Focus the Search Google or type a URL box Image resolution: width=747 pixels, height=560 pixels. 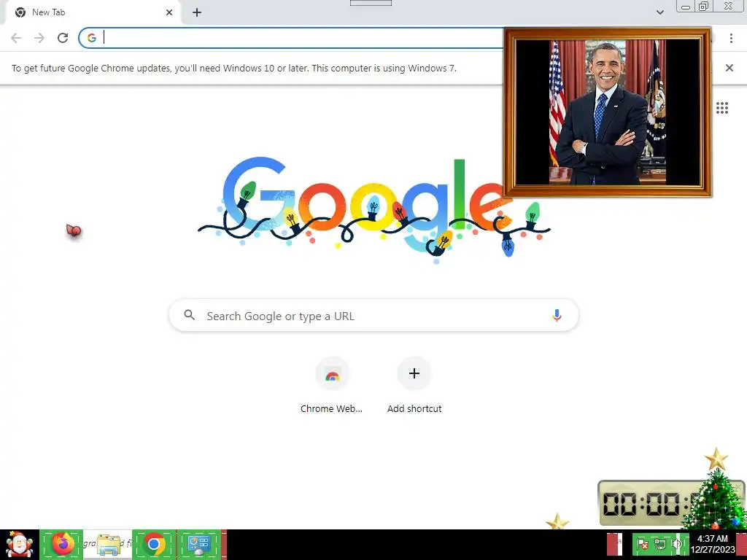(x=374, y=315)
